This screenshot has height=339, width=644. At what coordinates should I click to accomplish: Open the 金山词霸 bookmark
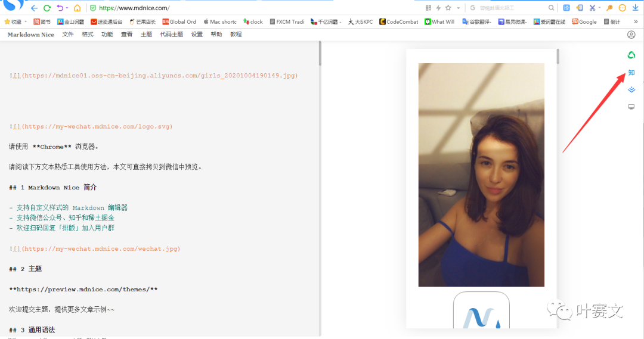click(70, 22)
